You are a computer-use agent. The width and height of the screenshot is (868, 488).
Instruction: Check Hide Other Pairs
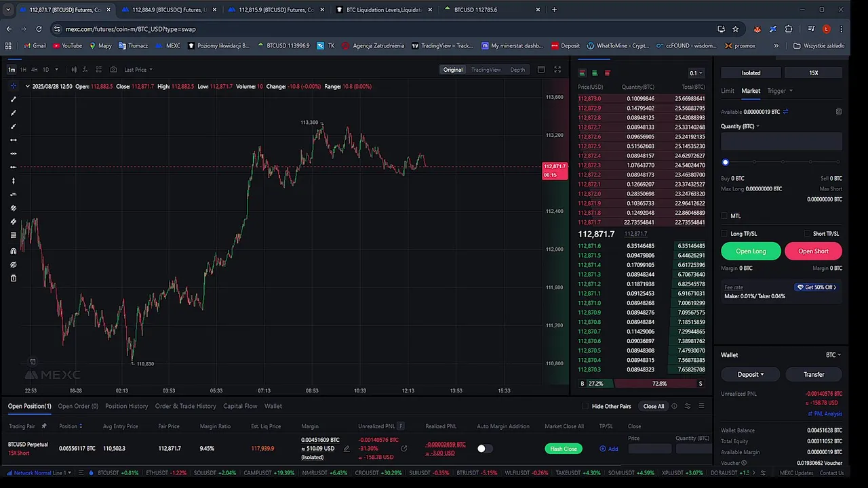tap(585, 406)
